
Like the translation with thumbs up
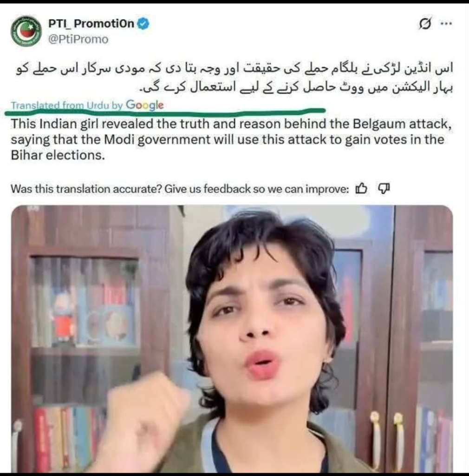pyautogui.click(x=361, y=189)
